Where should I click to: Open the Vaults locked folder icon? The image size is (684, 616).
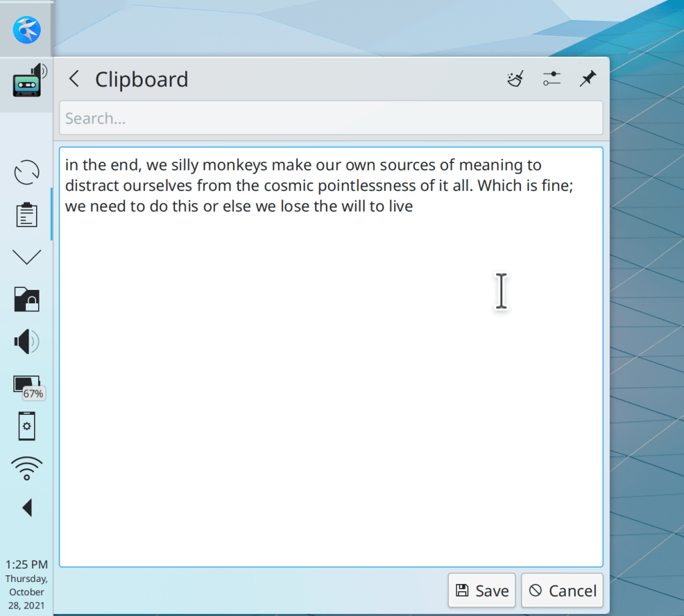pos(27,299)
